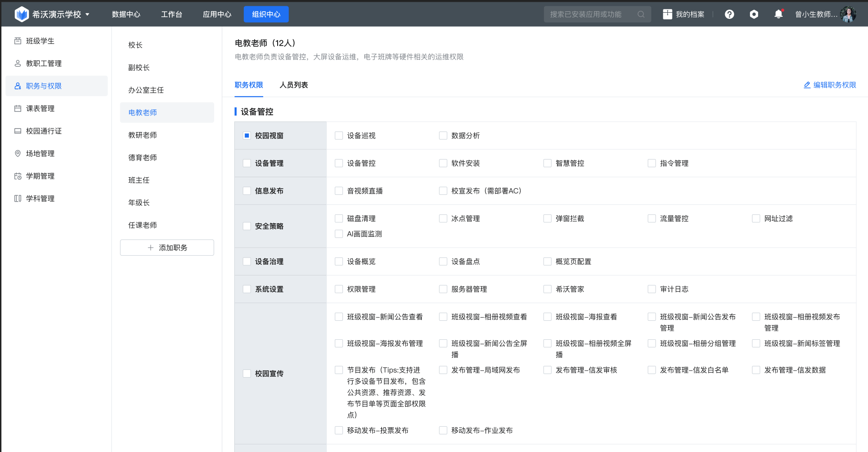Enable the 设备巡视 checkbox
This screenshot has height=452, width=868.
339,136
